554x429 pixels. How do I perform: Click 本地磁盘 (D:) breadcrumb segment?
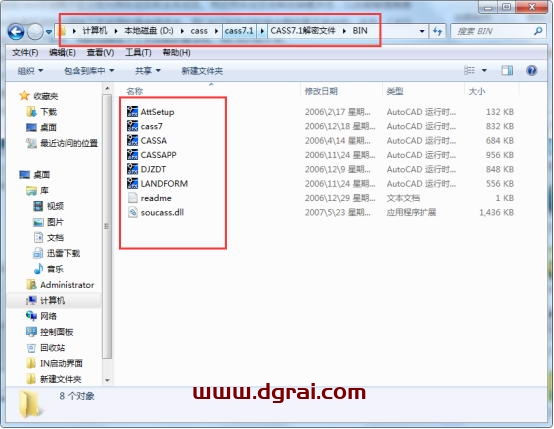[x=149, y=31]
